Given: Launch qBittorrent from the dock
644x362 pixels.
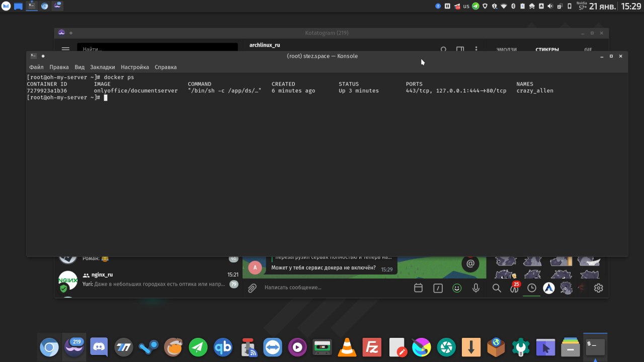Looking at the screenshot, I should coord(223,347).
